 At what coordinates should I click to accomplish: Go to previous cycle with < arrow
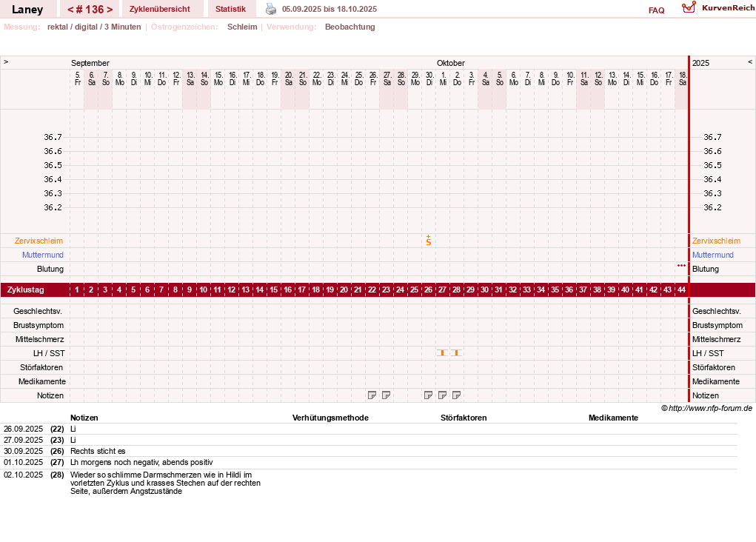coord(70,9)
